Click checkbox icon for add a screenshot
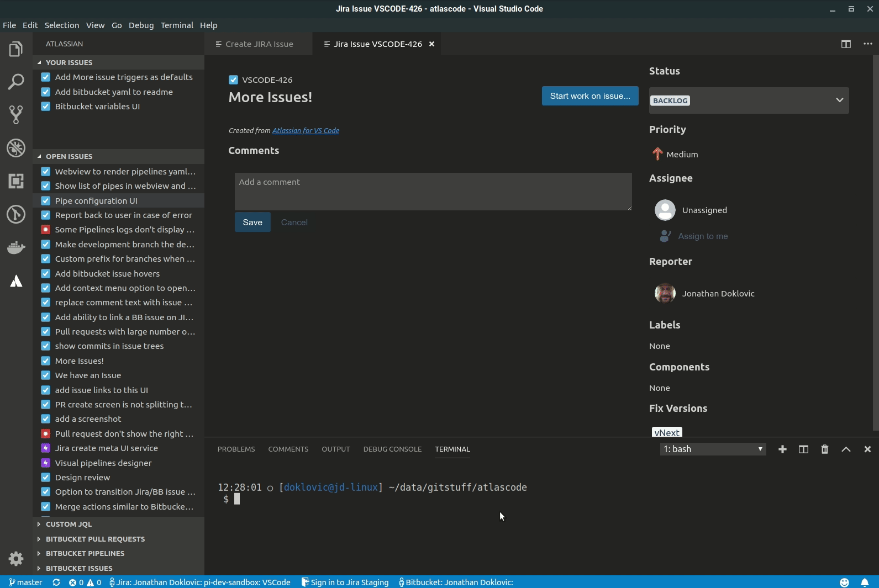This screenshot has width=879, height=588. coord(46,419)
